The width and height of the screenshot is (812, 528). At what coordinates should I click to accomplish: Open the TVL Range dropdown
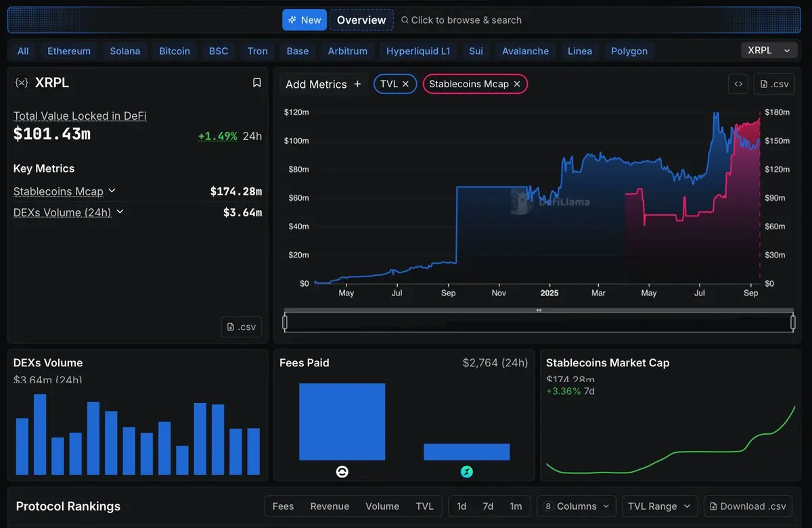[660, 506]
